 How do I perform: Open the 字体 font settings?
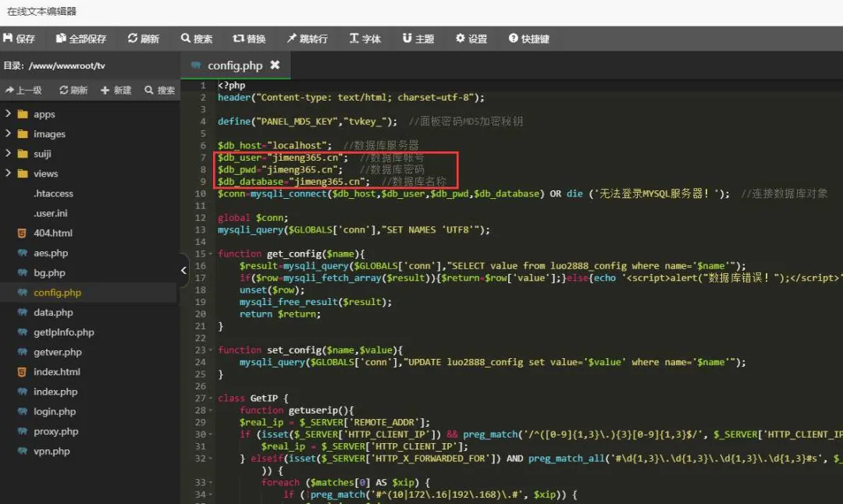[365, 39]
